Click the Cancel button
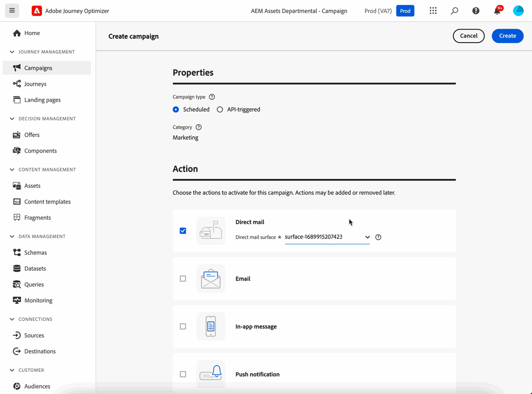The width and height of the screenshot is (532, 394). pos(468,36)
